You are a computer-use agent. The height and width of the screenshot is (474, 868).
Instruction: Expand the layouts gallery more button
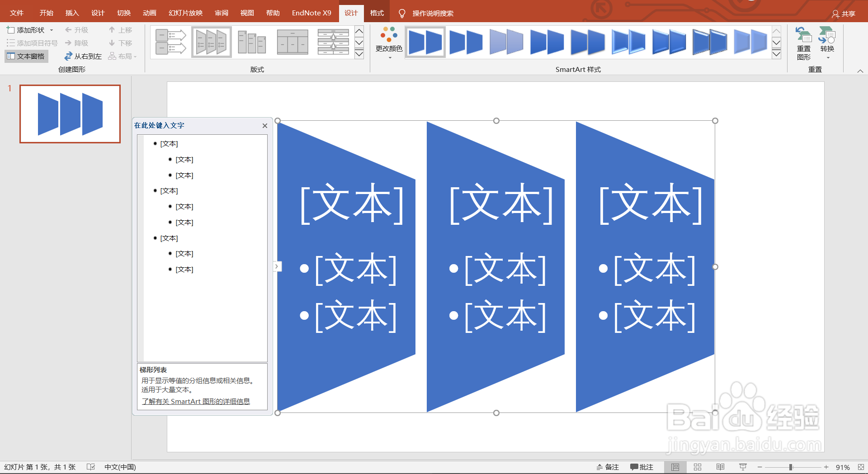pyautogui.click(x=359, y=54)
